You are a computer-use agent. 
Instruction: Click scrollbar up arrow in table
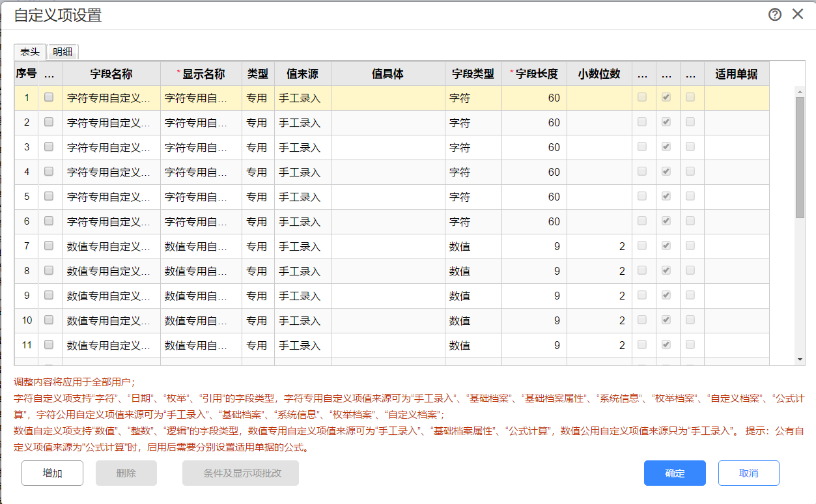tap(800, 90)
